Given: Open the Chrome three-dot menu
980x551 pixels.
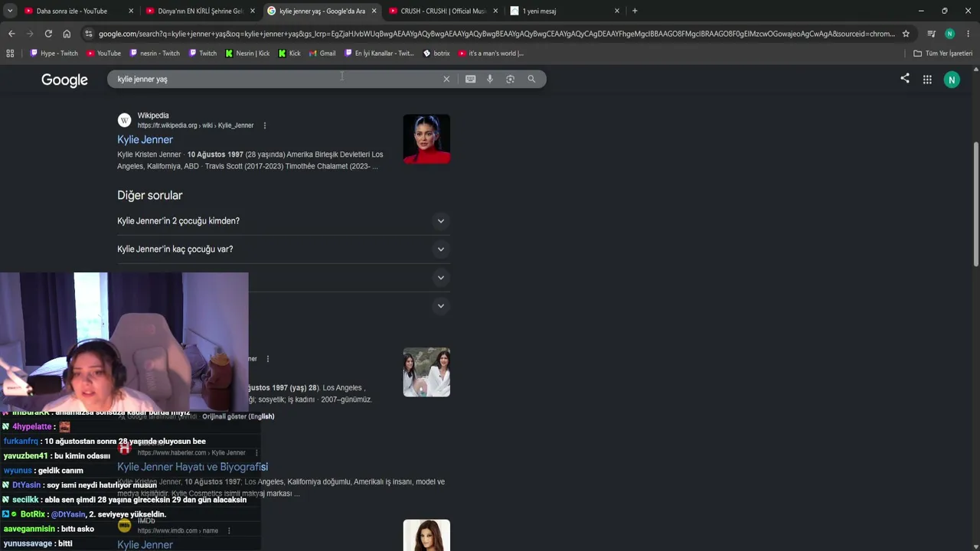Looking at the screenshot, I should pyautogui.click(x=969, y=34).
